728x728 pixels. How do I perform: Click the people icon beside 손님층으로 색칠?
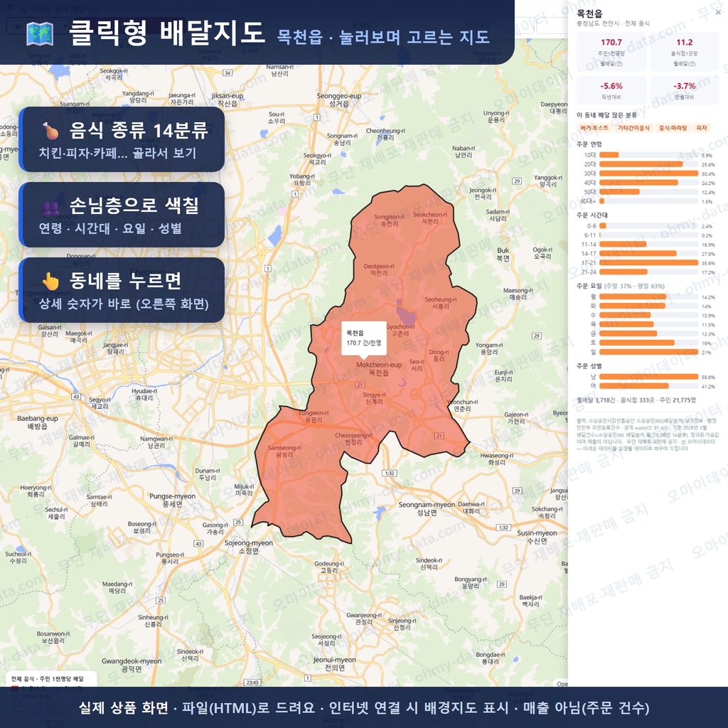50,207
